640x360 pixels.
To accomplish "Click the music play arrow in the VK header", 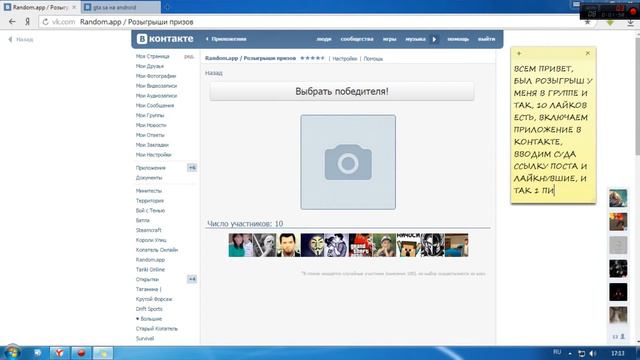I will point(434,39).
